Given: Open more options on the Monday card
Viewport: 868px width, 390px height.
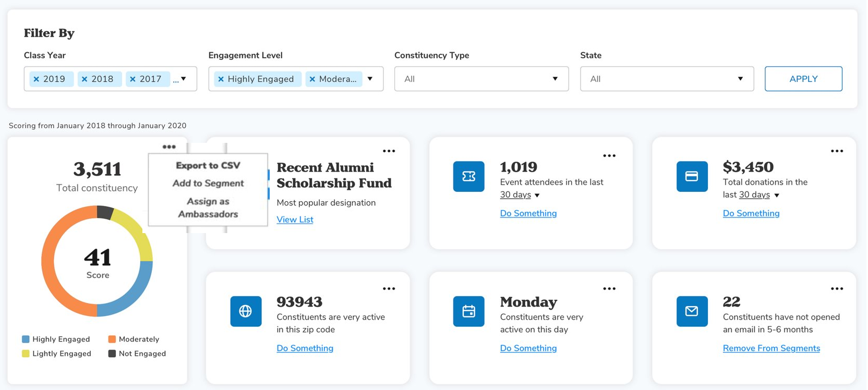Looking at the screenshot, I should pos(609,288).
